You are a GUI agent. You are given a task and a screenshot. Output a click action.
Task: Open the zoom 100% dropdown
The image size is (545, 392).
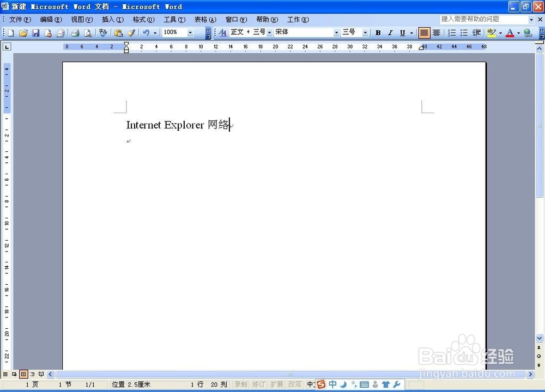tap(190, 33)
